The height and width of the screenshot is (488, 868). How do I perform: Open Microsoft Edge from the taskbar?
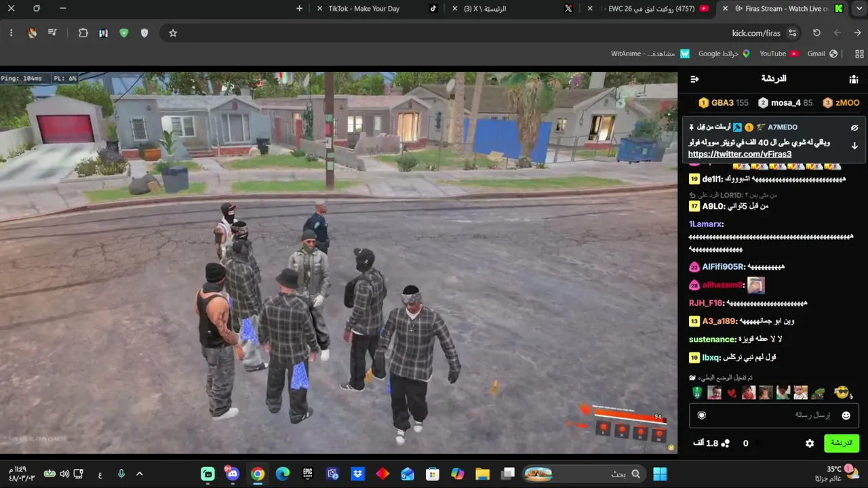point(283,474)
